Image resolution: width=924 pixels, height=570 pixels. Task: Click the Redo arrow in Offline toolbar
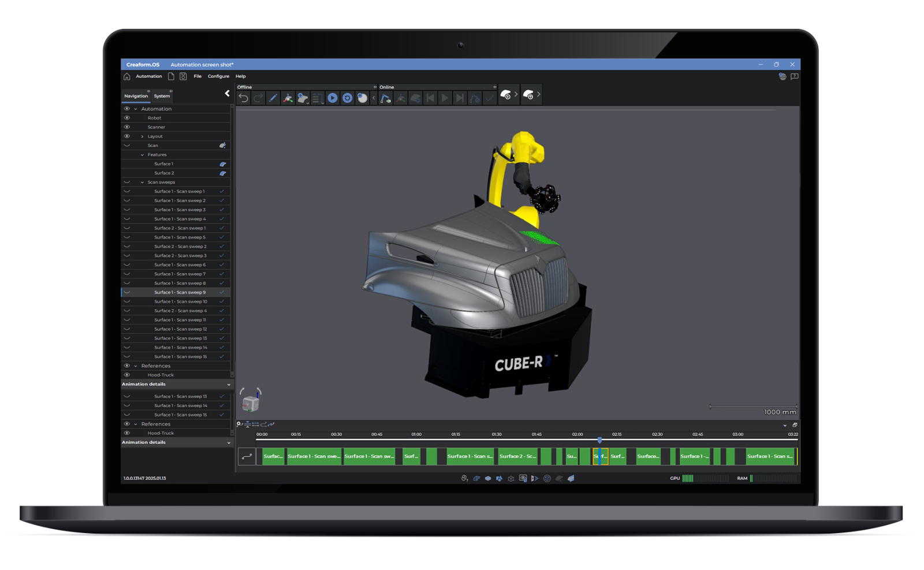tap(258, 98)
